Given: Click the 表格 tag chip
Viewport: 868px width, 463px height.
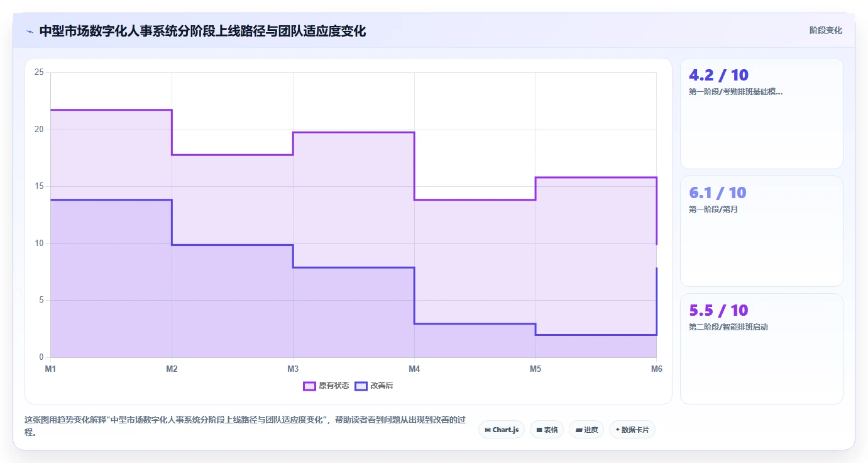Looking at the screenshot, I should tap(547, 430).
